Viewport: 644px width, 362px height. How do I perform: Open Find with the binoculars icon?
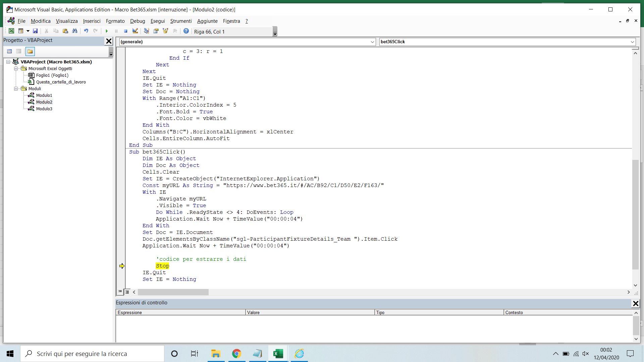click(x=75, y=31)
